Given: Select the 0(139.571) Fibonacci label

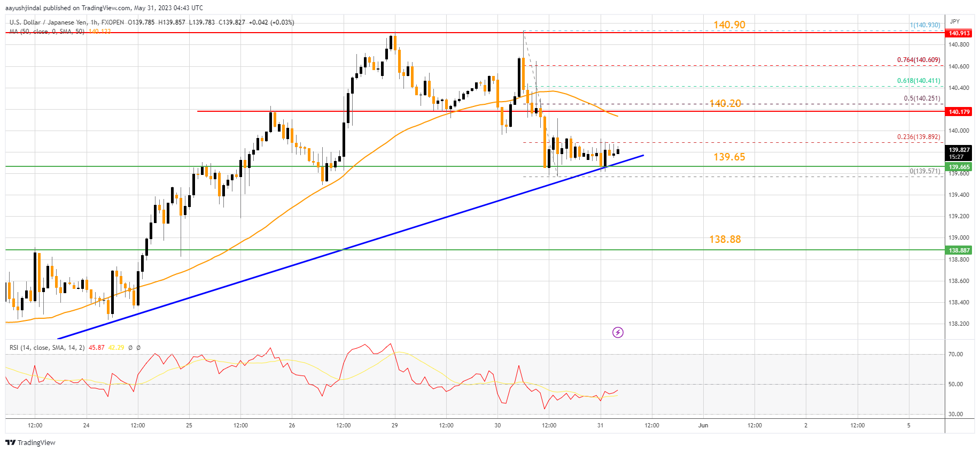Looking at the screenshot, I should 925,171.
